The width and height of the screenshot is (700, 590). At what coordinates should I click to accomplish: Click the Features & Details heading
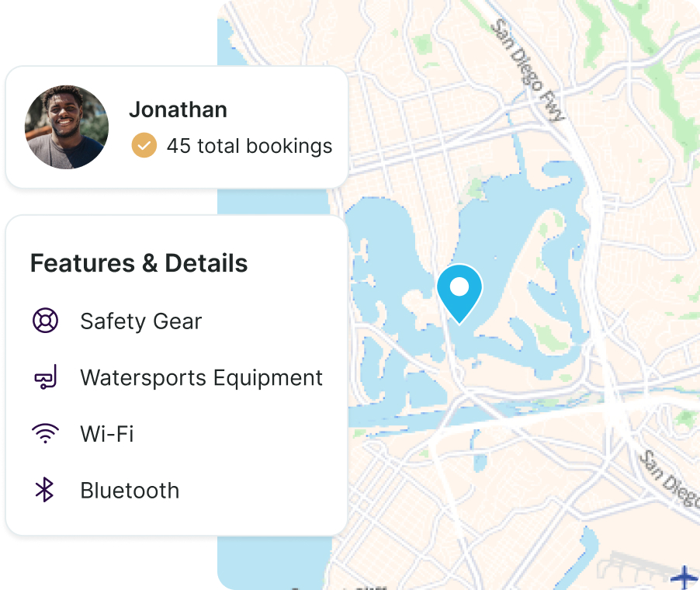(x=139, y=263)
